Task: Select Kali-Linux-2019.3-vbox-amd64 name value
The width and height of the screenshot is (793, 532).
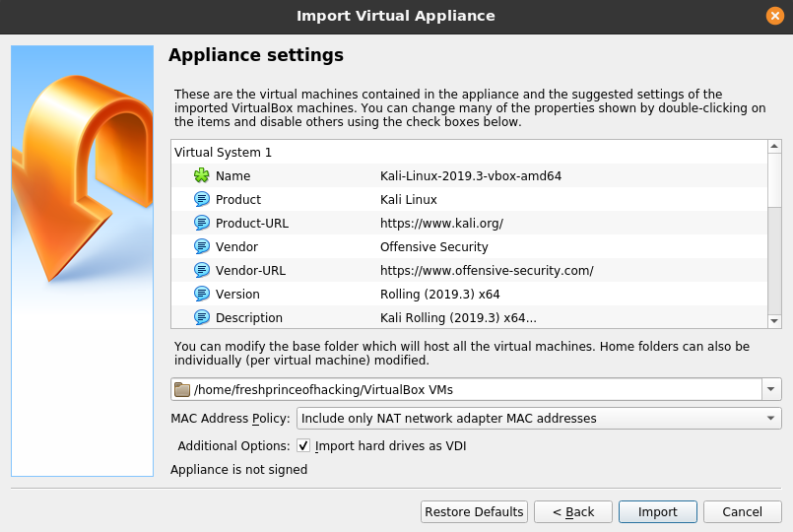Action: [x=471, y=176]
